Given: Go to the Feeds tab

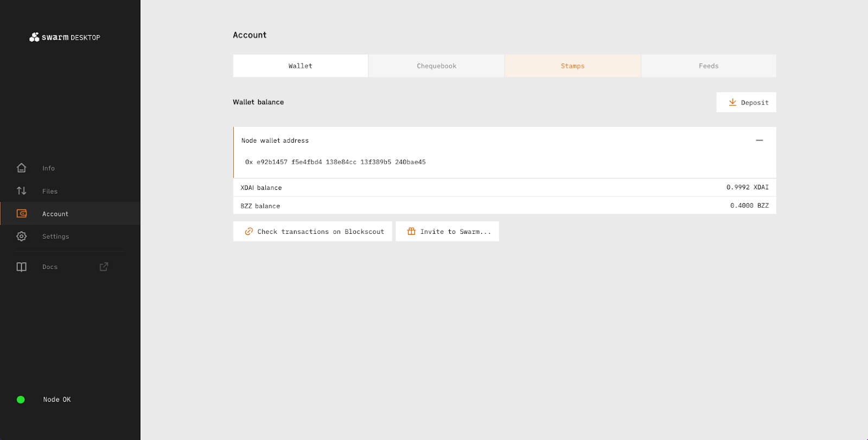Looking at the screenshot, I should pos(708,66).
